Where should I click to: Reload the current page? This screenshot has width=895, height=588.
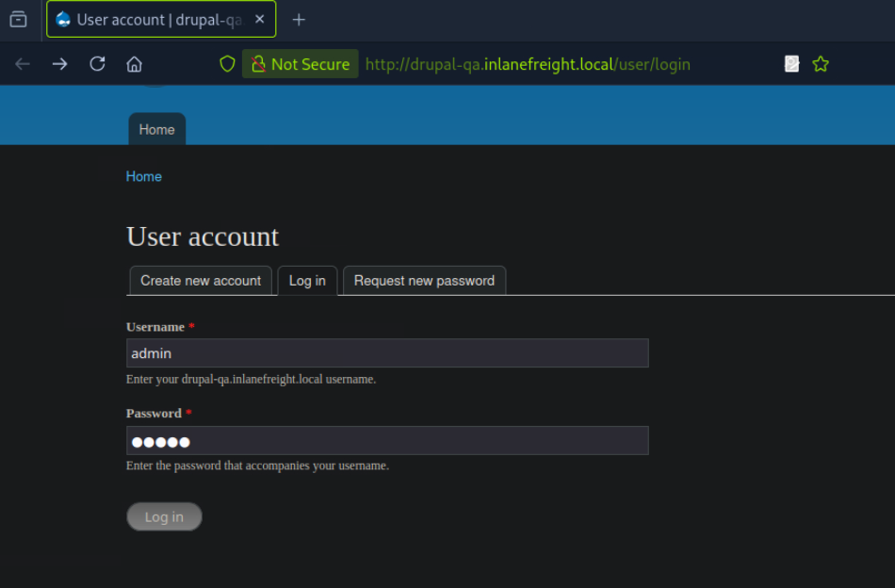[x=97, y=64]
